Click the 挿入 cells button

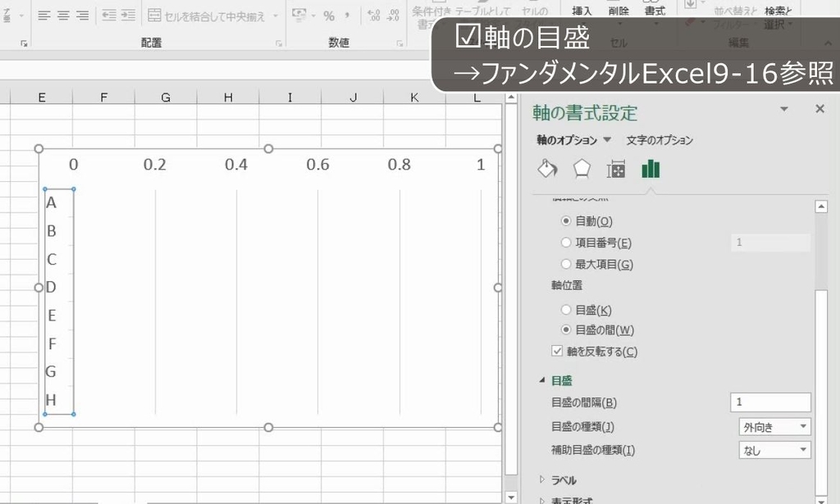coord(582,13)
